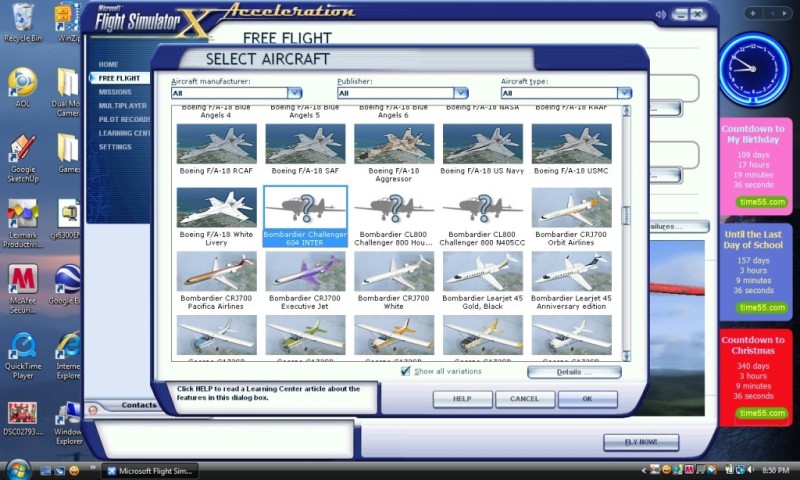800x480 pixels.
Task: Launch the QuickTime Player desktop icon
Action: 22,348
